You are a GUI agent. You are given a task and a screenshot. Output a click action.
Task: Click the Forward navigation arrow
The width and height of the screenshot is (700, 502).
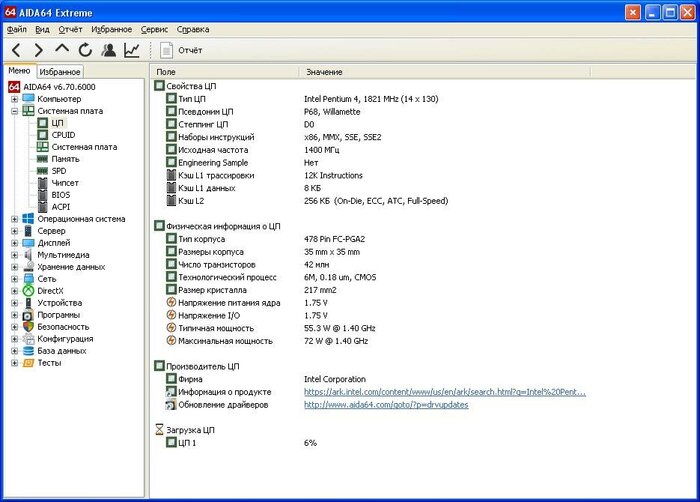(x=38, y=49)
